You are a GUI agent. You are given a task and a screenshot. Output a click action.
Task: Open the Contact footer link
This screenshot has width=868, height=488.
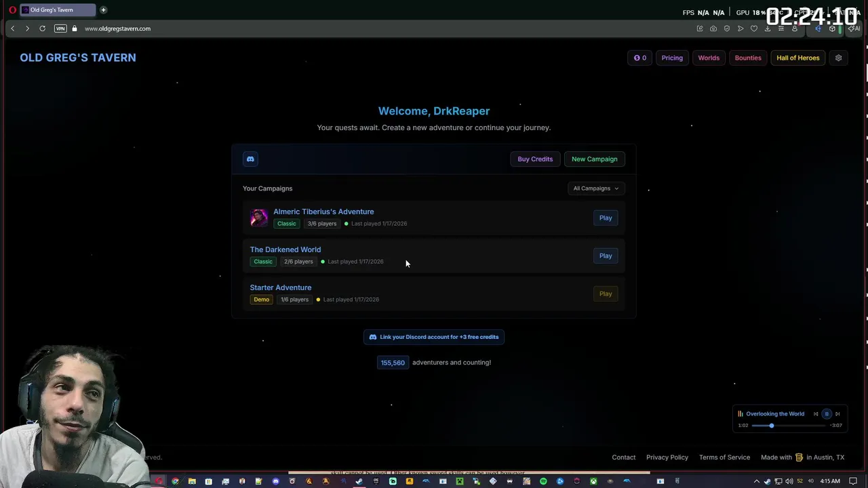click(623, 457)
